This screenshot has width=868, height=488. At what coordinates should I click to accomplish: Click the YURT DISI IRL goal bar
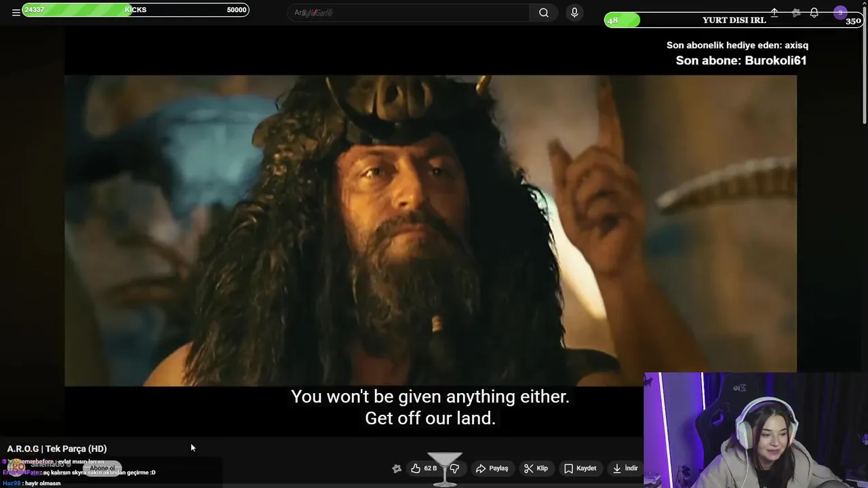click(734, 20)
